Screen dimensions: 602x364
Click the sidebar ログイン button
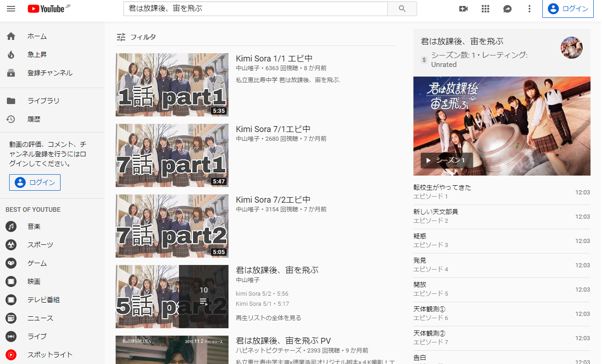pos(35,182)
